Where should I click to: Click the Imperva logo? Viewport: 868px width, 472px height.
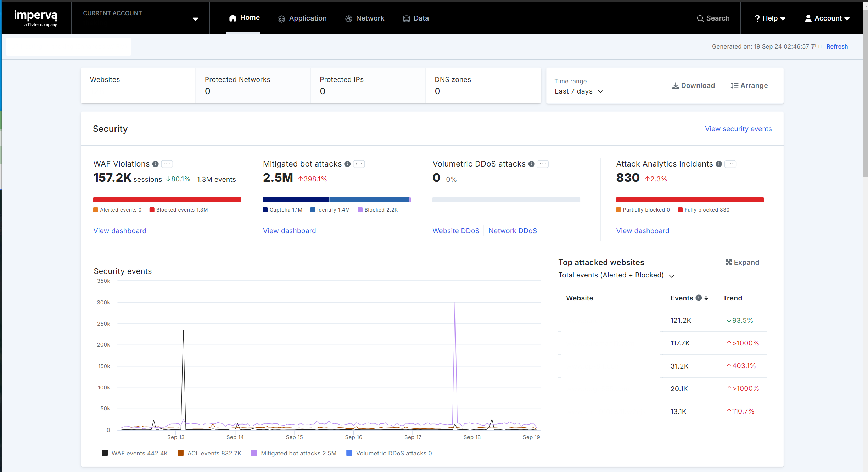tap(35, 18)
